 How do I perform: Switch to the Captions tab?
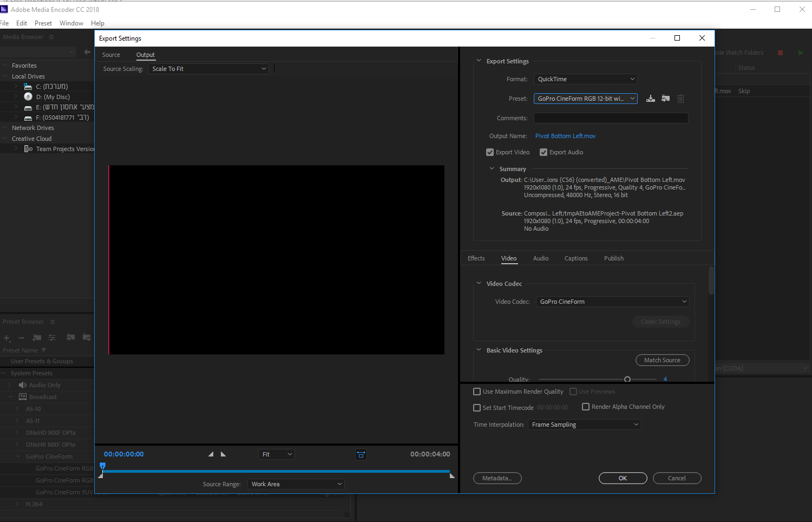[x=576, y=258]
